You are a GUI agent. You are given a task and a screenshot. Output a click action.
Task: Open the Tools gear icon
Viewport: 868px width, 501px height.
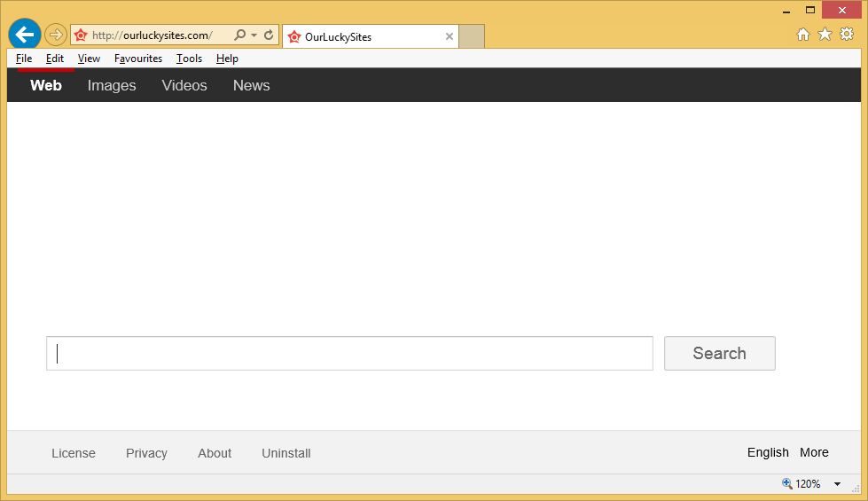[847, 34]
